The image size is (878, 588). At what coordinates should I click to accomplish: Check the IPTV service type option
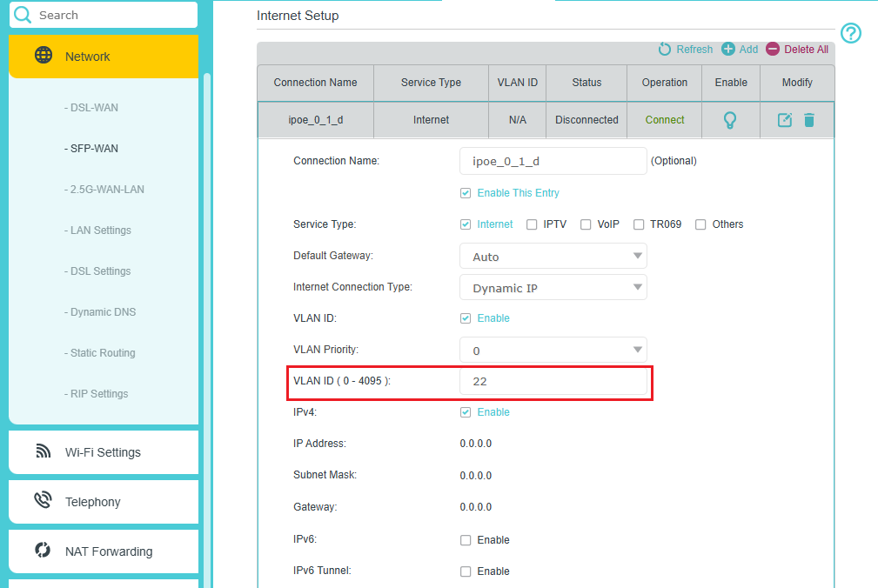[x=532, y=224]
